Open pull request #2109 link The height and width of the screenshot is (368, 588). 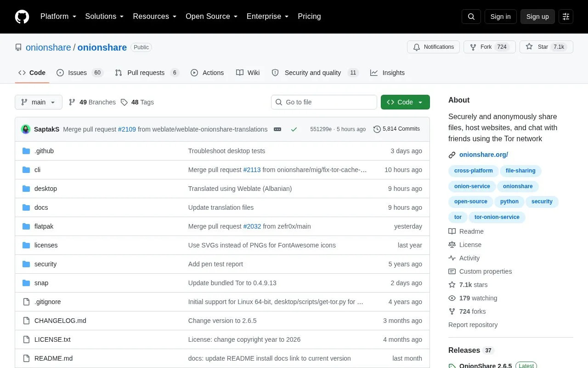127,129
